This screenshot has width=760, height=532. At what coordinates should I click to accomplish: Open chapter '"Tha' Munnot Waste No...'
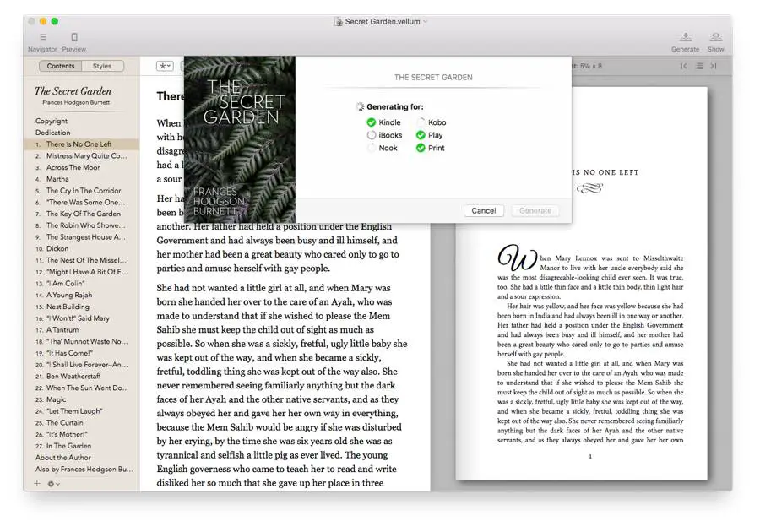(x=81, y=342)
